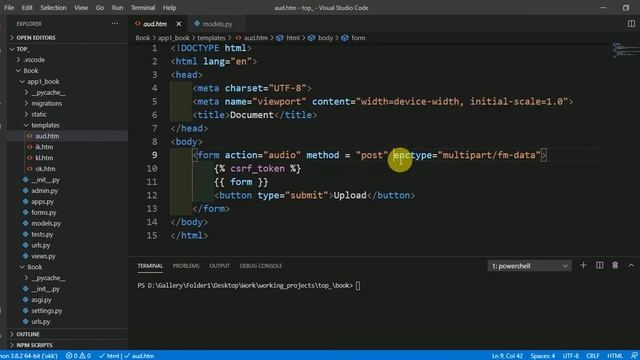Click line number 9 in gutter
This screenshot has height=360, width=640.
coord(154,155)
